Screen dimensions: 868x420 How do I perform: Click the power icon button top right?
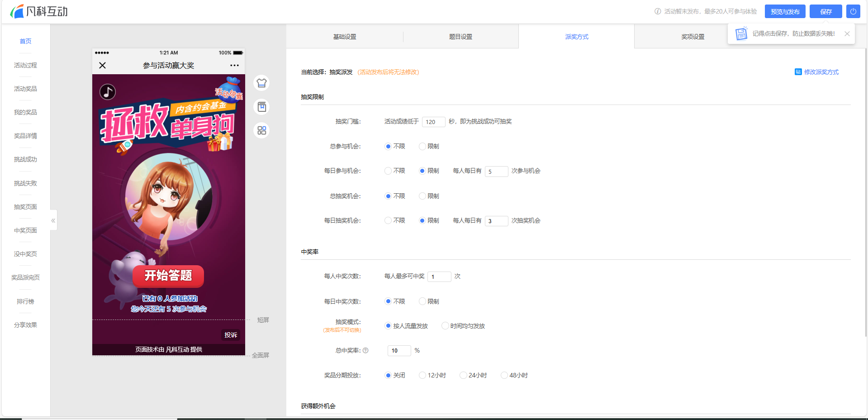853,11
